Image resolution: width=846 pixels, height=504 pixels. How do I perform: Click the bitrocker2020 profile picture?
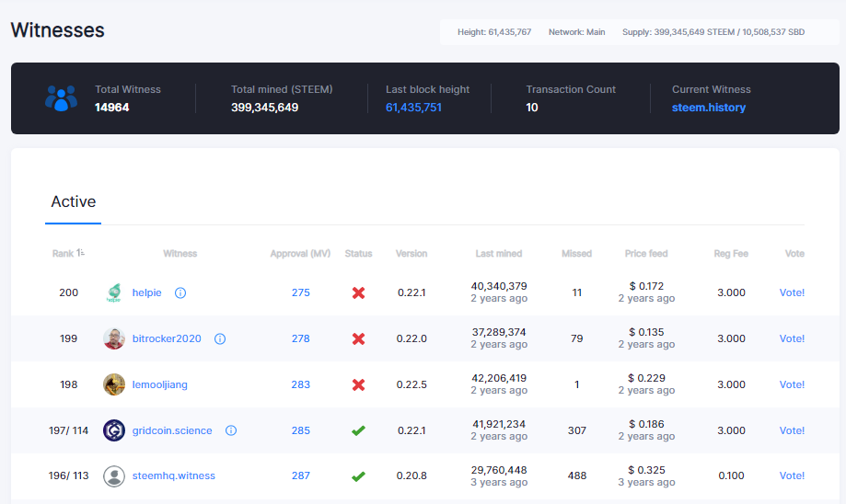[114, 338]
